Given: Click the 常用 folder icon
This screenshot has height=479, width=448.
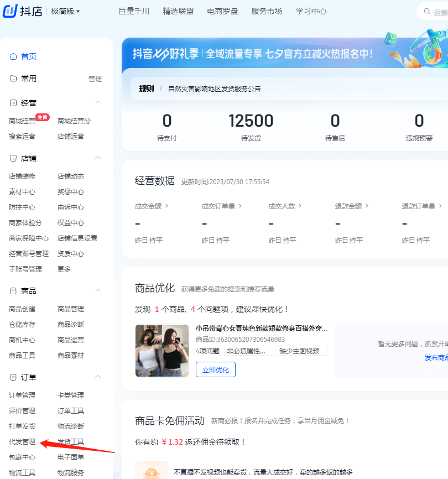Looking at the screenshot, I should pyautogui.click(x=13, y=79).
